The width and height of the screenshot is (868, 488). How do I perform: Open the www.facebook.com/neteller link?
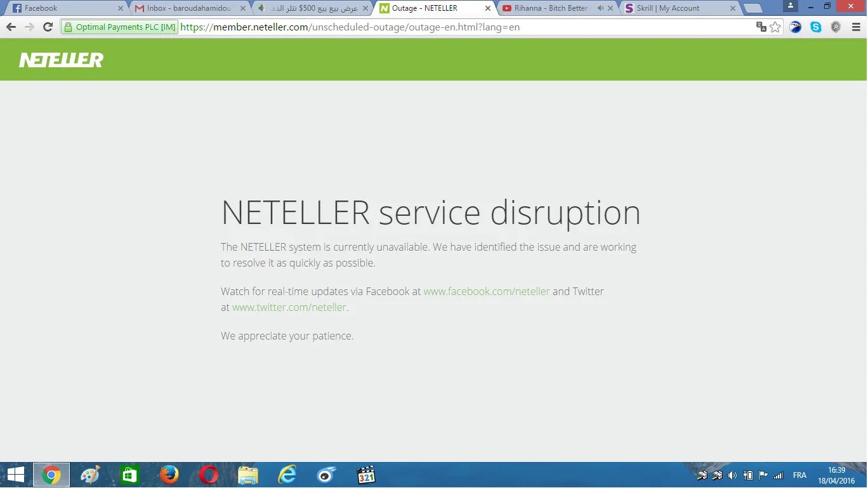(486, 291)
